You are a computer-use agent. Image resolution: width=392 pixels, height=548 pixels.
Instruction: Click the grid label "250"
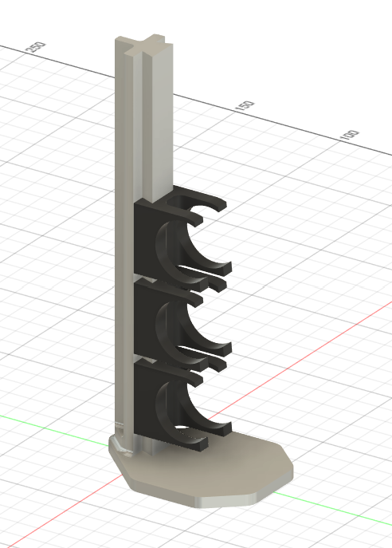pyautogui.click(x=37, y=47)
